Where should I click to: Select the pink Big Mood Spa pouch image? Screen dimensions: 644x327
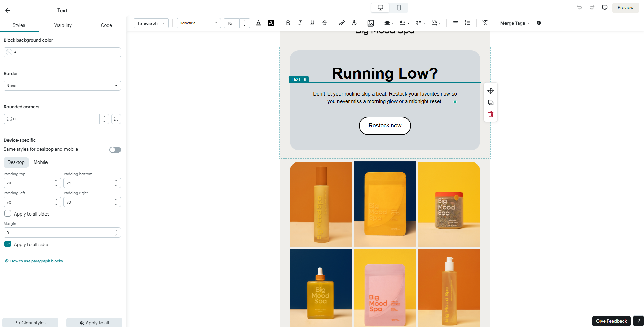385,288
